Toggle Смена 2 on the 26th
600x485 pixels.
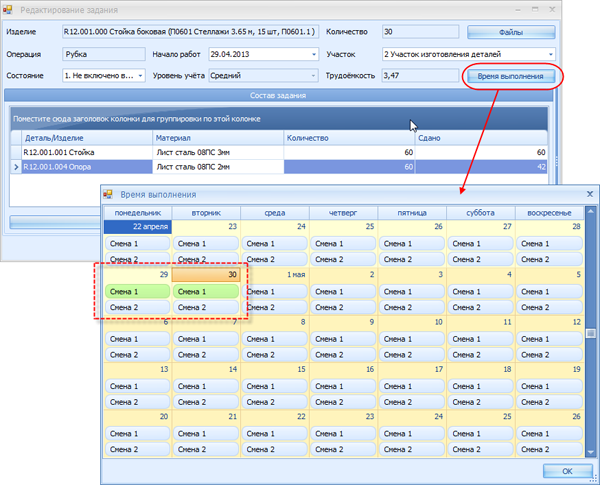pyautogui.click(x=549, y=449)
